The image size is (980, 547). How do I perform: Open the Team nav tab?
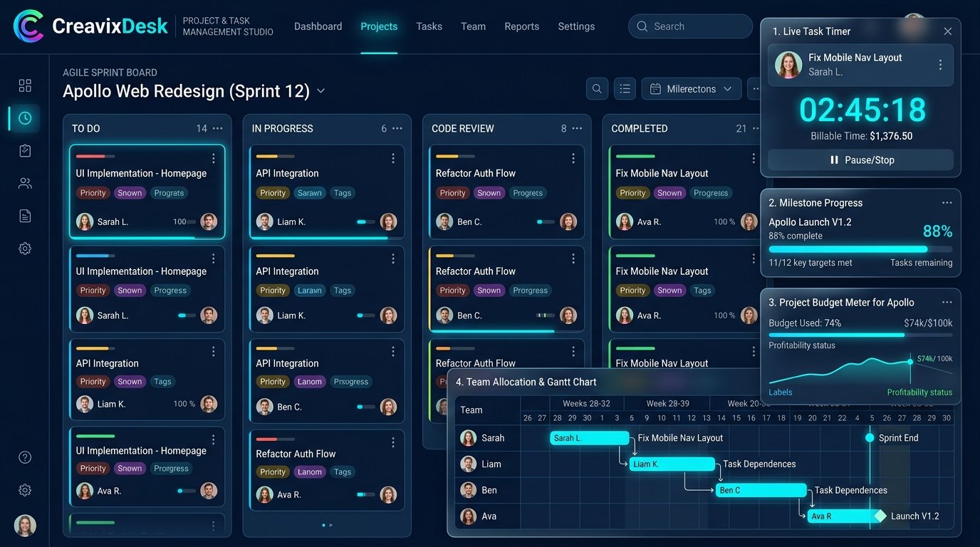click(x=473, y=26)
